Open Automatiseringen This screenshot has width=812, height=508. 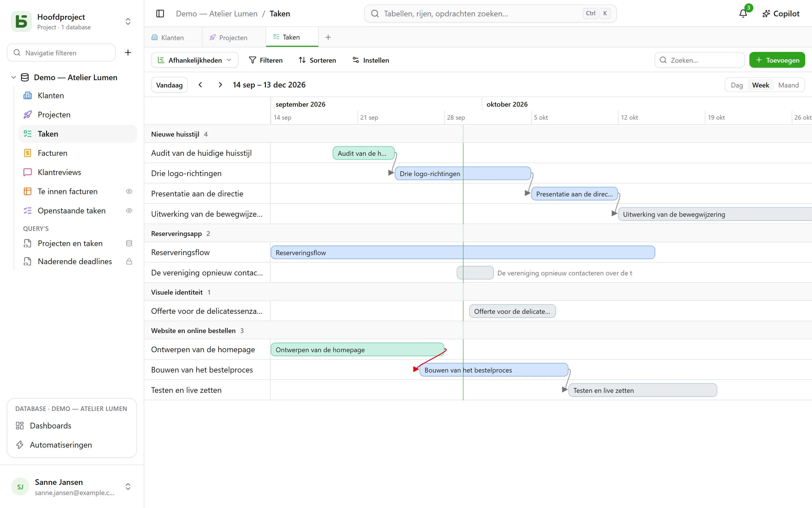coord(72,445)
